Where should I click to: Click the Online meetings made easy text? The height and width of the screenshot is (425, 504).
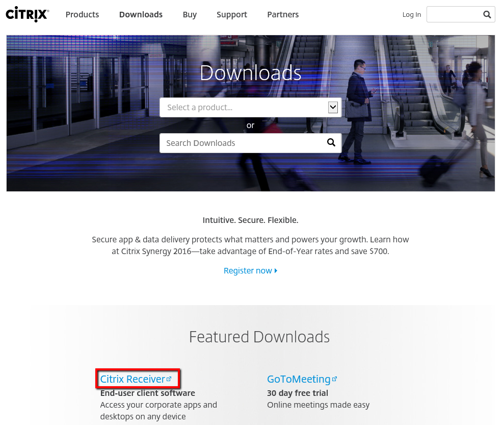point(318,405)
